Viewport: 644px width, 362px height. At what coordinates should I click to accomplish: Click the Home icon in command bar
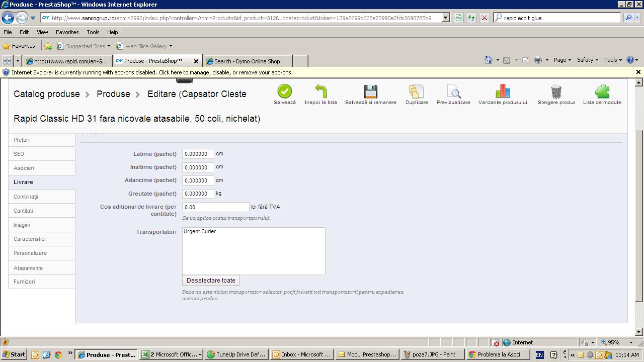[488, 60]
